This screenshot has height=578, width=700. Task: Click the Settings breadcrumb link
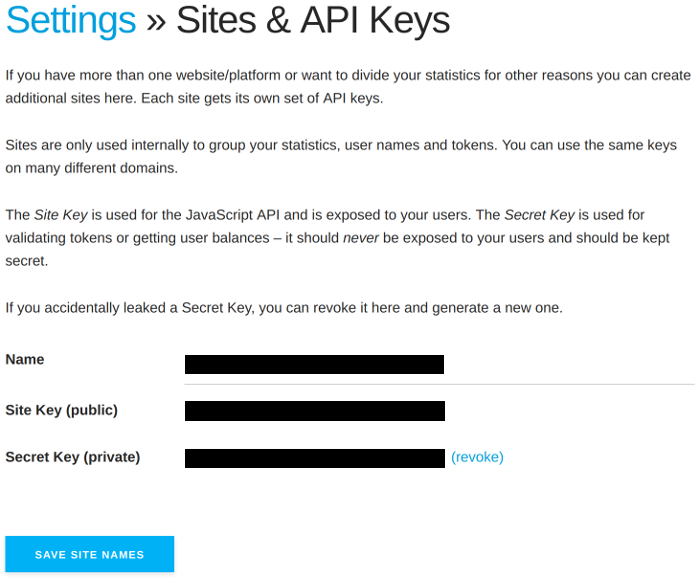click(x=70, y=20)
